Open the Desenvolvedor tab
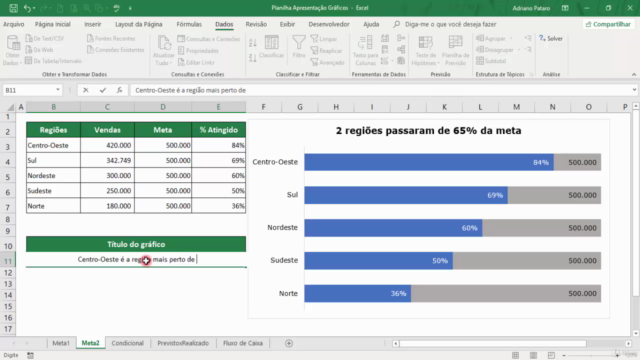Image resolution: width=640 pixels, height=360 pixels. [x=329, y=24]
